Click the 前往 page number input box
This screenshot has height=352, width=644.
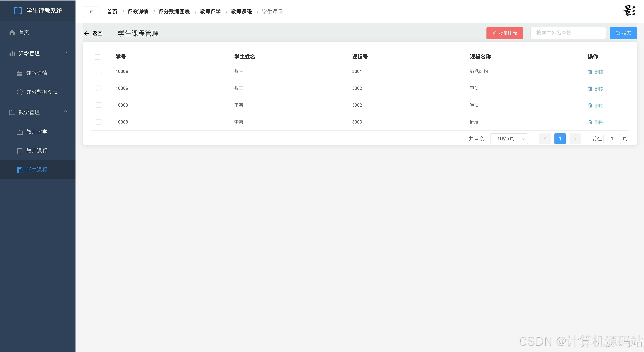pyautogui.click(x=612, y=139)
